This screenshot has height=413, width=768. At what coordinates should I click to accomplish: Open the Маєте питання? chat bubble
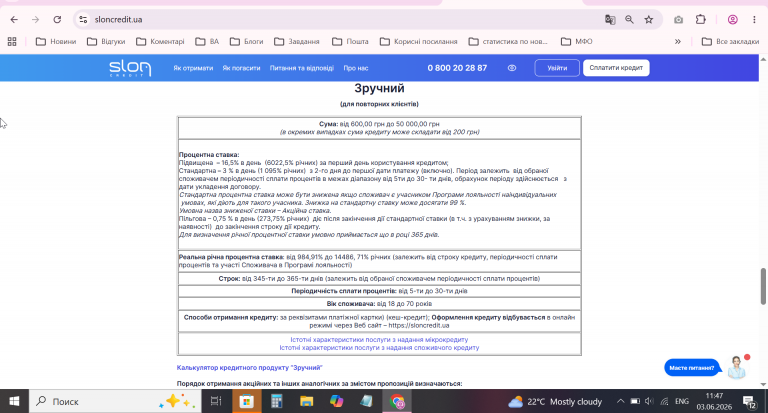pyautogui.click(x=692, y=368)
